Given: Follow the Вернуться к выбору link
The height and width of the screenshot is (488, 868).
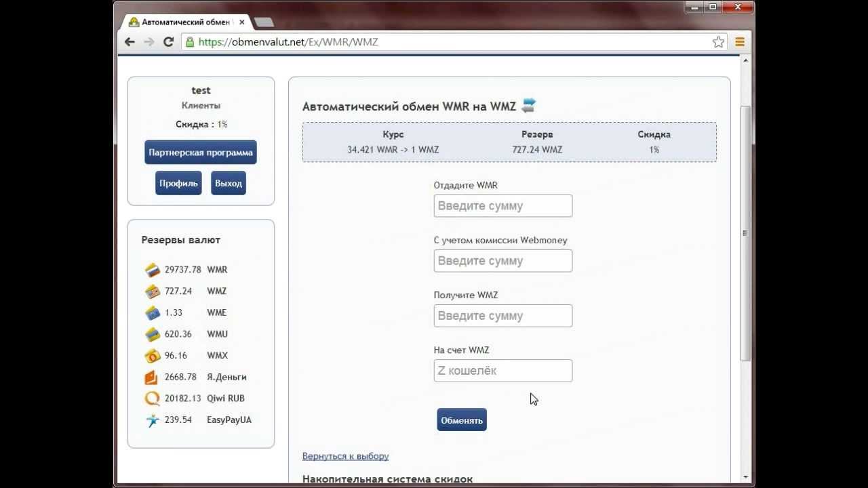Looking at the screenshot, I should coord(346,456).
